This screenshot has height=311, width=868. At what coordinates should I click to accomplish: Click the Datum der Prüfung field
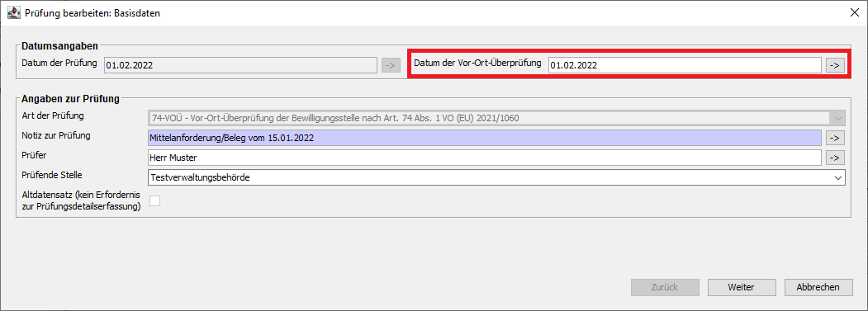pyautogui.click(x=241, y=64)
